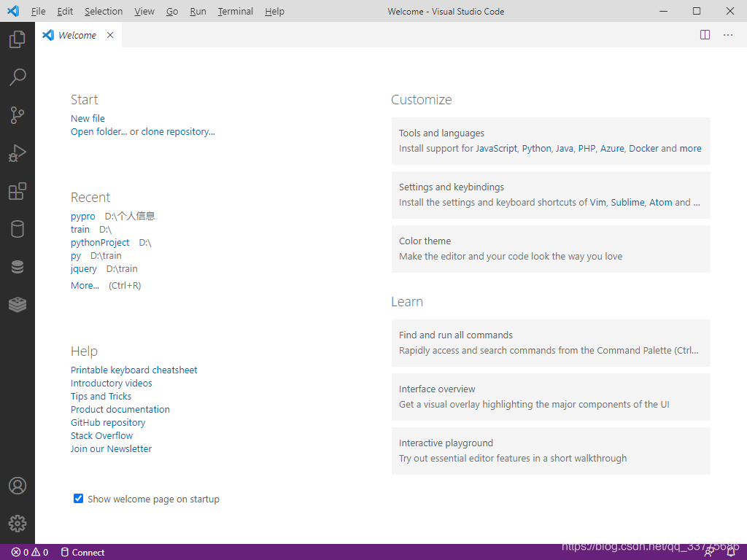Open Product documentation link
This screenshot has height=560, width=747.
pos(120,410)
